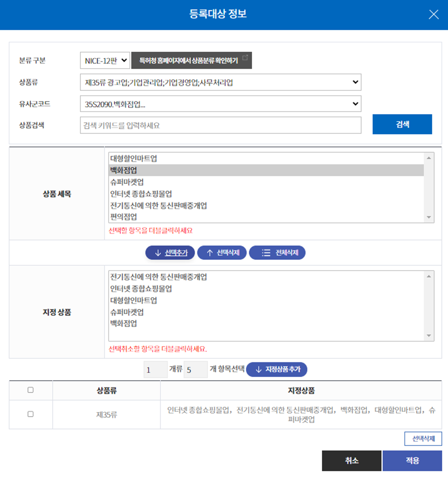Screen dimensions: 448x477
Task: Select 전기통신에 의한 통신판매중개업 in 지정 상품 list
Action: pos(266,277)
